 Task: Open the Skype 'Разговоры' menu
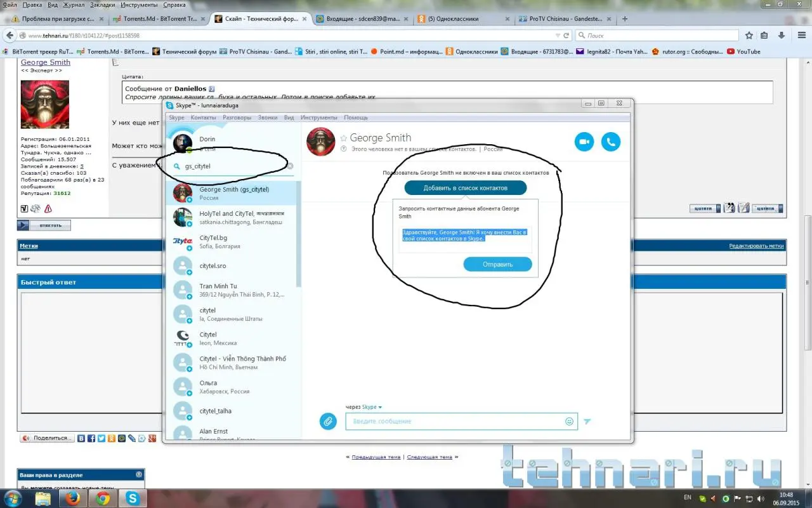(x=237, y=117)
